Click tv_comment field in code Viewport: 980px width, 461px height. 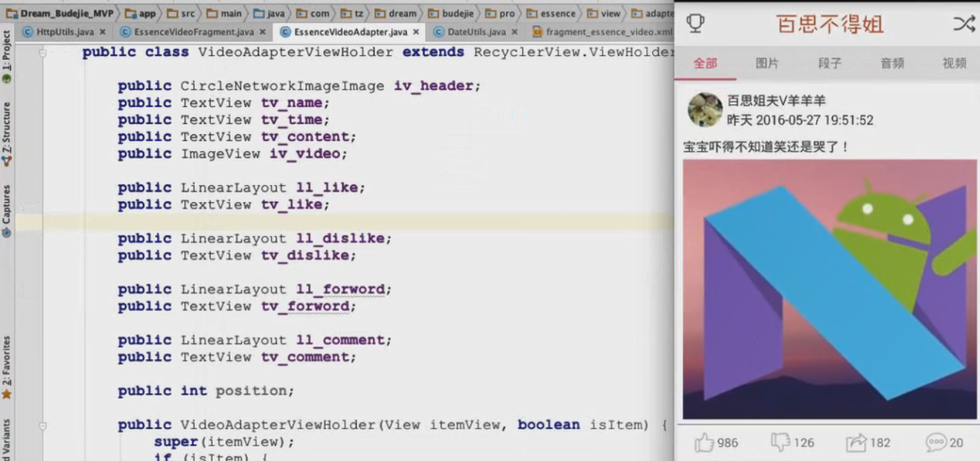click(x=305, y=357)
